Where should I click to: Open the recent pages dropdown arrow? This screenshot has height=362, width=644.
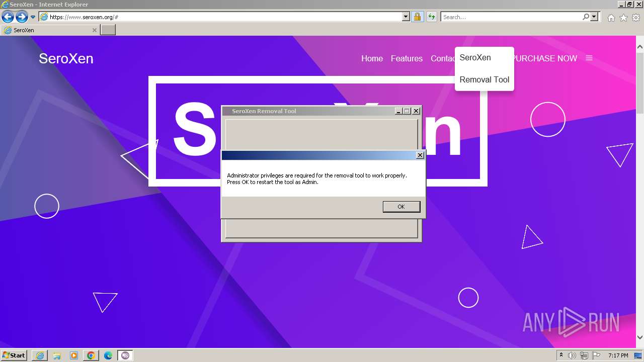click(33, 17)
